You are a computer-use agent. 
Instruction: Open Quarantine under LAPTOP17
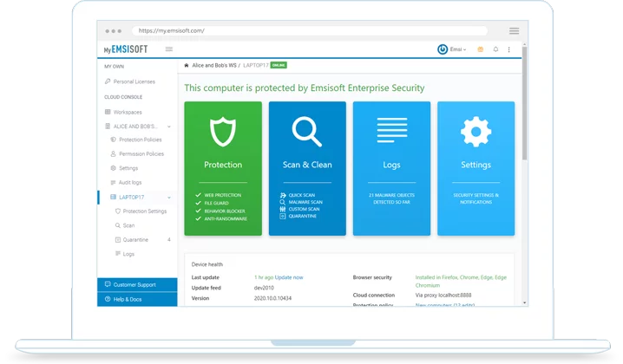[135, 240]
